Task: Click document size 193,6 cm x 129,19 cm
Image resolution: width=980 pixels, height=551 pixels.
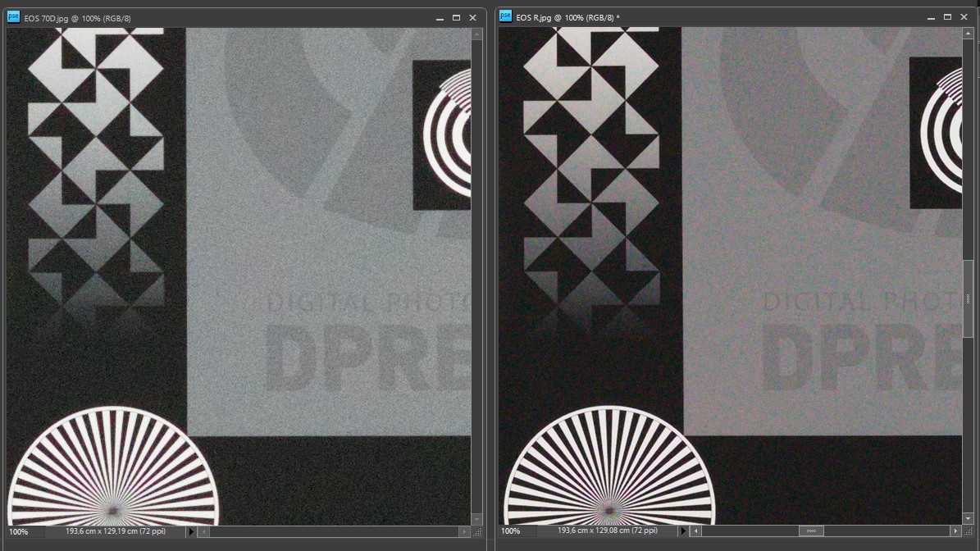Action: pos(116,531)
